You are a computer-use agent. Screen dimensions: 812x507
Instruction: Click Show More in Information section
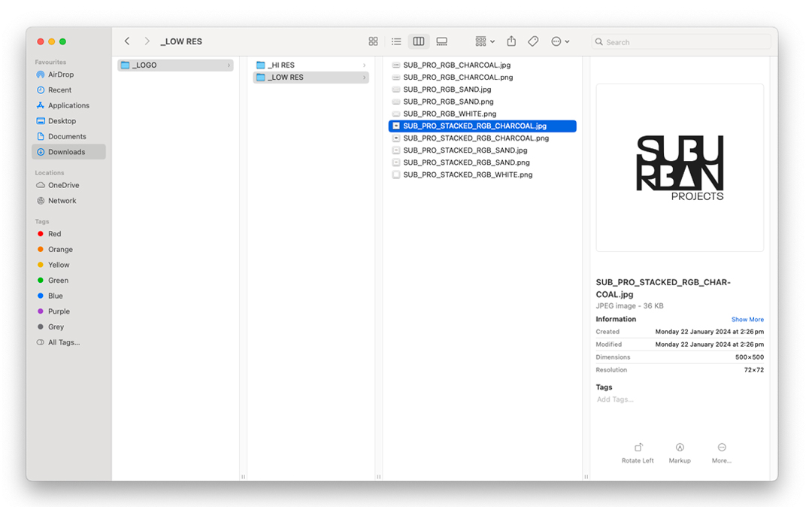pos(747,320)
